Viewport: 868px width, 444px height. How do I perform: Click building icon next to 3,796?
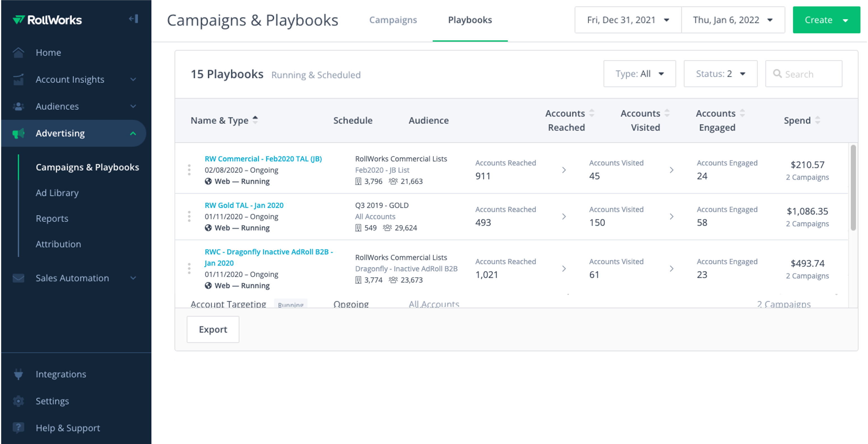[x=358, y=182]
